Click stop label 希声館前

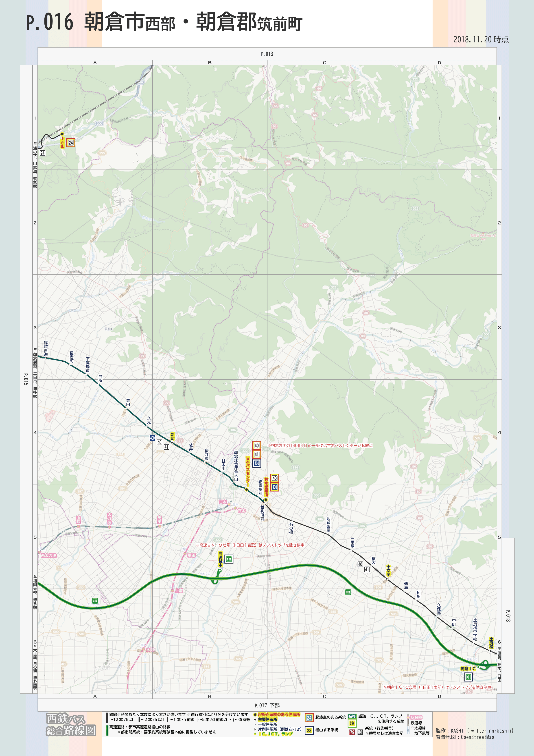click(x=260, y=487)
